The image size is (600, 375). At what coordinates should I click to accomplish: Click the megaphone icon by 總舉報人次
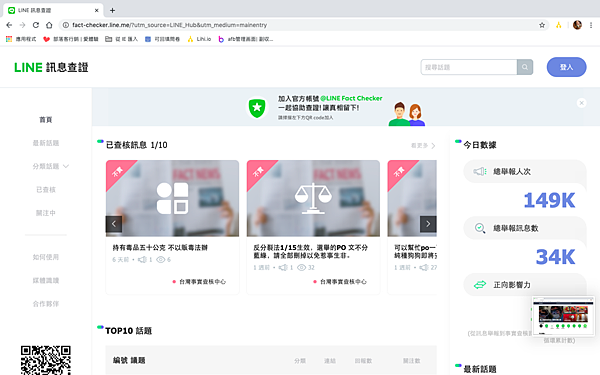click(x=480, y=171)
